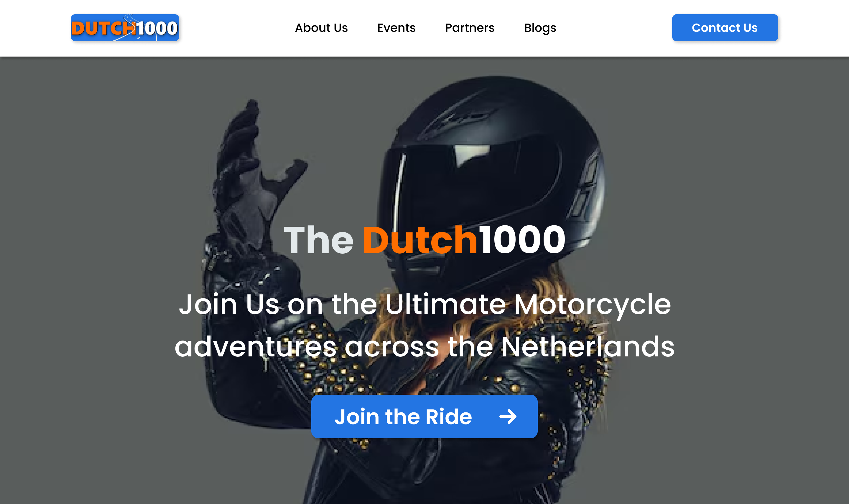Click the Dutch1000 logo in the header
The width and height of the screenshot is (849, 504).
(x=125, y=27)
